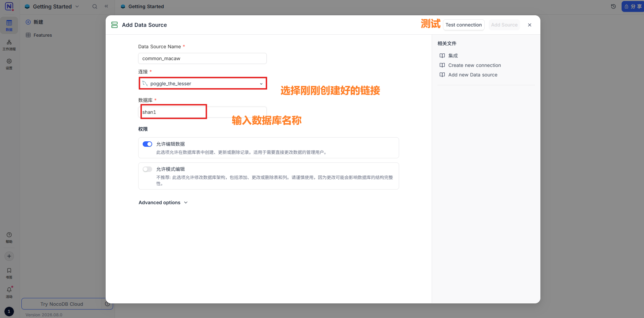Click the Data Source Name input field
The width and height of the screenshot is (644, 318).
202,58
